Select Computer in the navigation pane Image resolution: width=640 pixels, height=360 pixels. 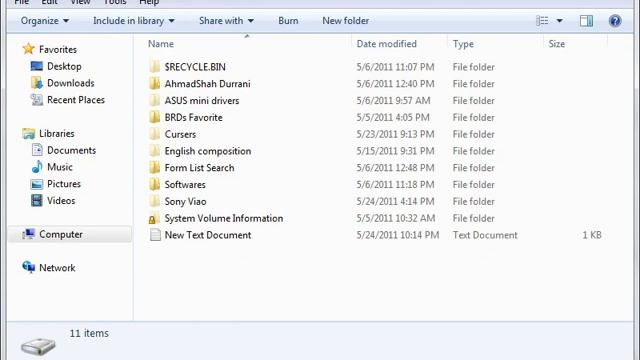[x=61, y=234]
